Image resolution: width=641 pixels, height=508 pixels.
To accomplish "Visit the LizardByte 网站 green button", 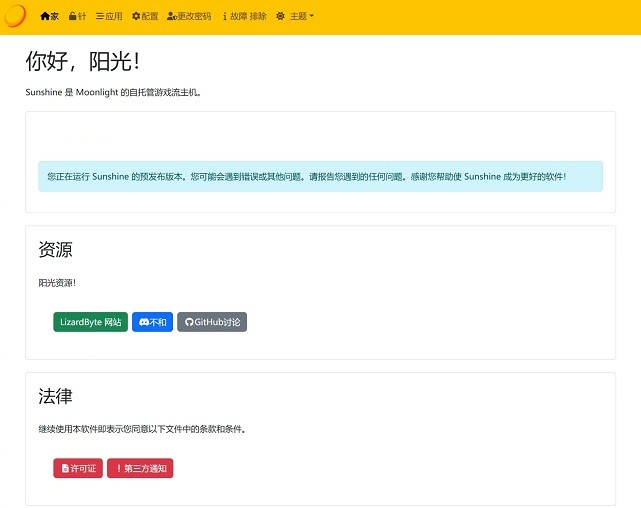I will click(90, 322).
